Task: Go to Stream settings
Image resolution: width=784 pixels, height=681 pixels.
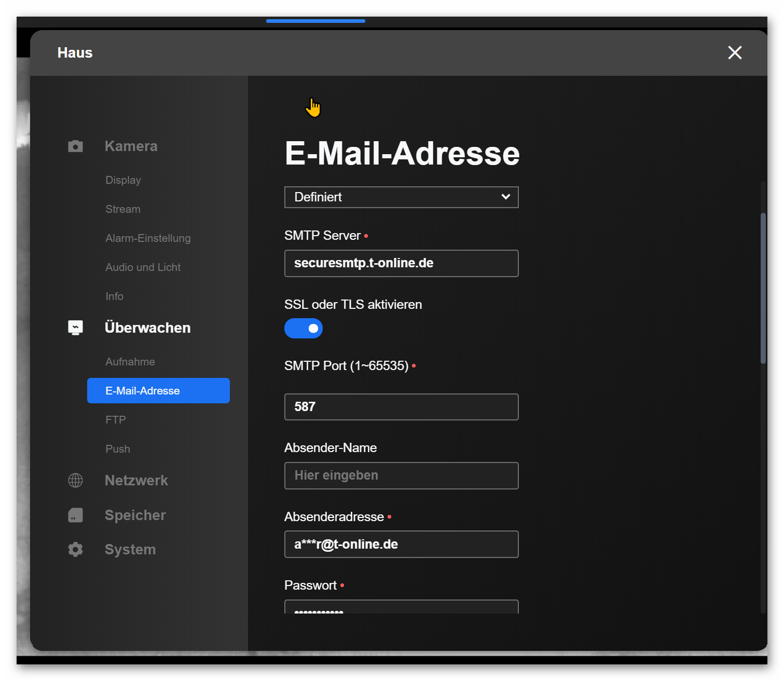Action: point(123,209)
